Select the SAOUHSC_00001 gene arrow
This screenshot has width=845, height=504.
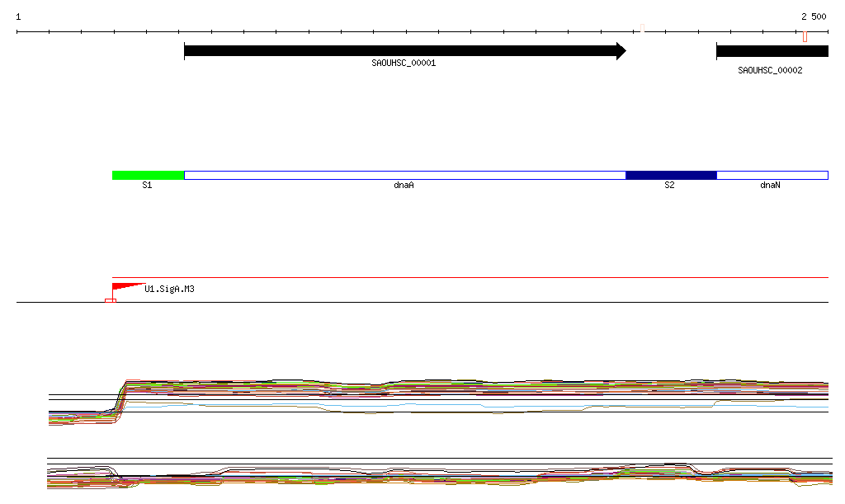coord(404,51)
